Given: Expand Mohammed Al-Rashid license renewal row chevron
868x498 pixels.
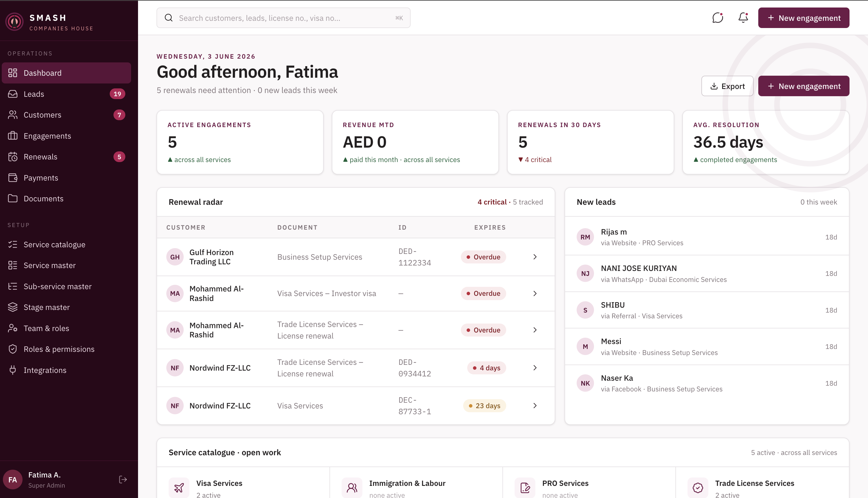Looking at the screenshot, I should tap(535, 330).
